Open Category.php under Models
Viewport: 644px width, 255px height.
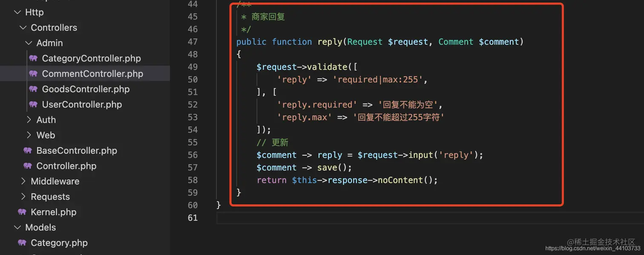(59, 243)
